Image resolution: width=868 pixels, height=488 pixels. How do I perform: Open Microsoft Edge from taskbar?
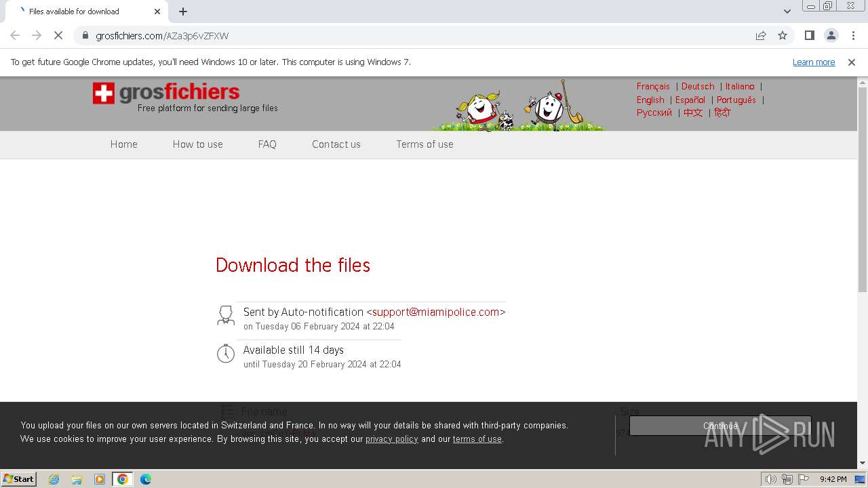tap(146, 479)
